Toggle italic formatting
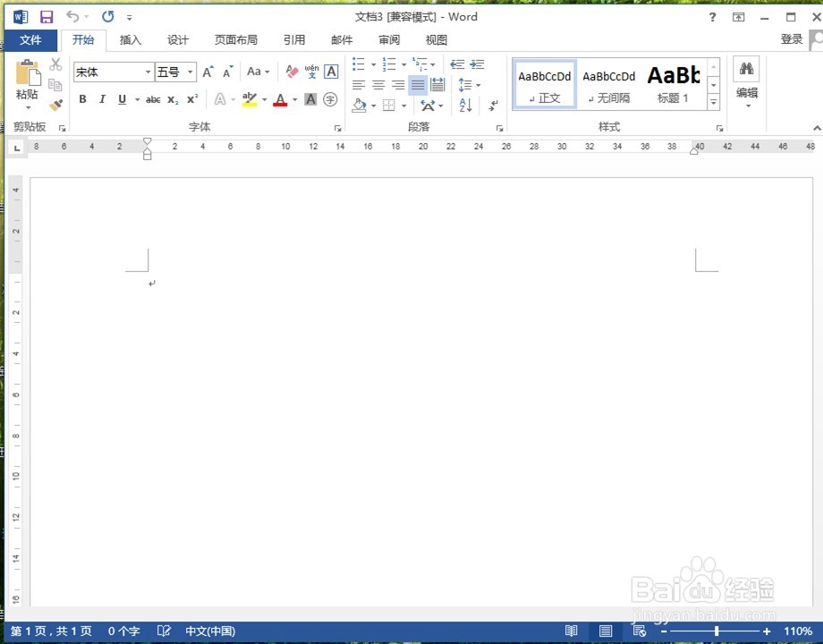The image size is (823, 644). point(102,99)
